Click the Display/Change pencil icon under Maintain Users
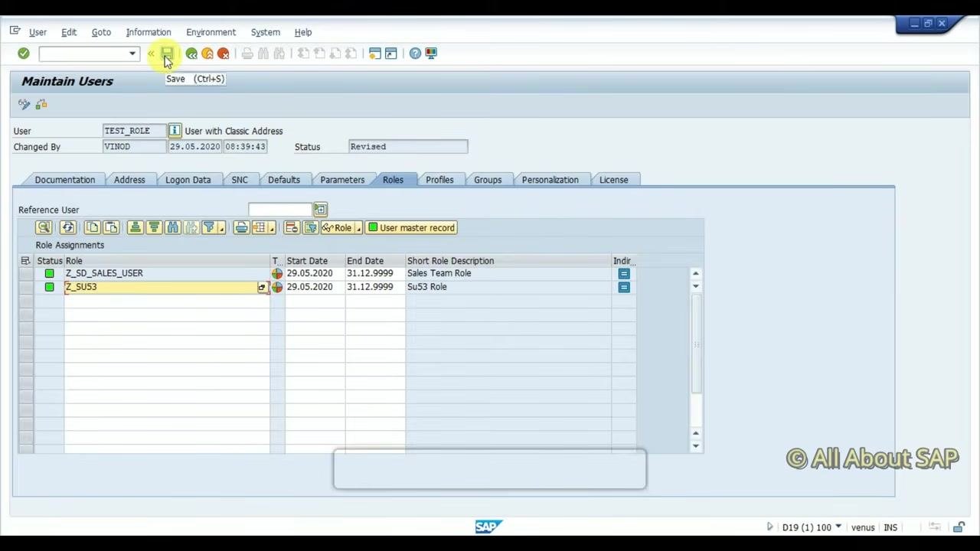 coord(24,104)
